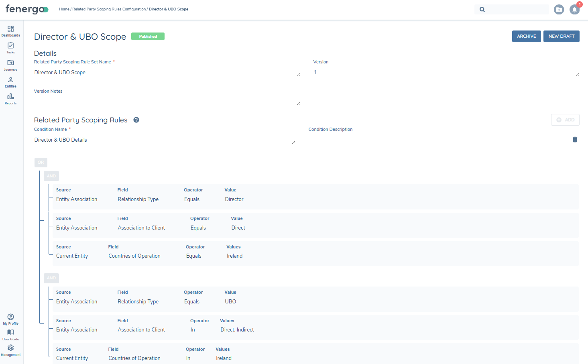Click the top search field
The height and width of the screenshot is (364, 588).
(516, 9)
